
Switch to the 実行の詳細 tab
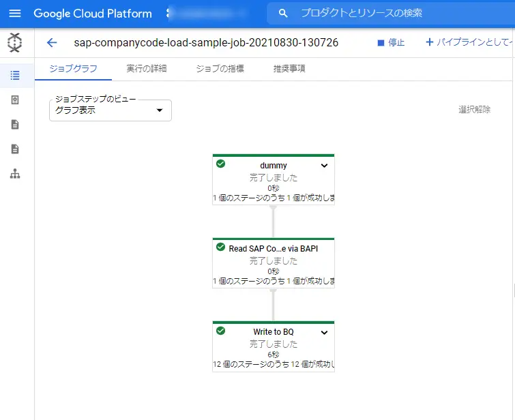point(147,69)
